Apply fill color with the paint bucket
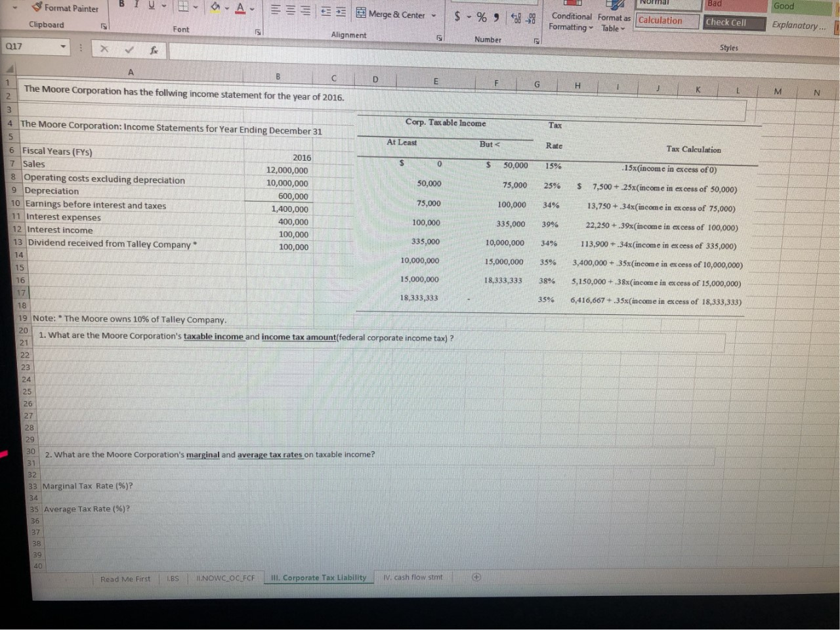 (x=215, y=7)
